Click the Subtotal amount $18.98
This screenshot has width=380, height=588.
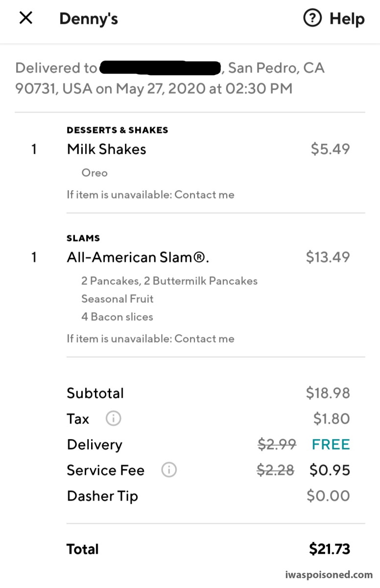tap(328, 393)
